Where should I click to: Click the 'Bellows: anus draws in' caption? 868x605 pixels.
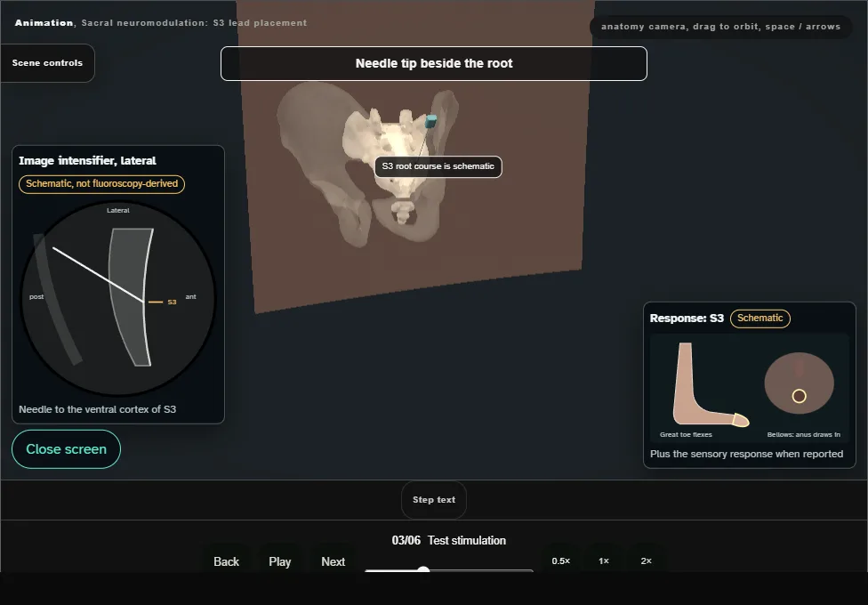click(x=803, y=434)
